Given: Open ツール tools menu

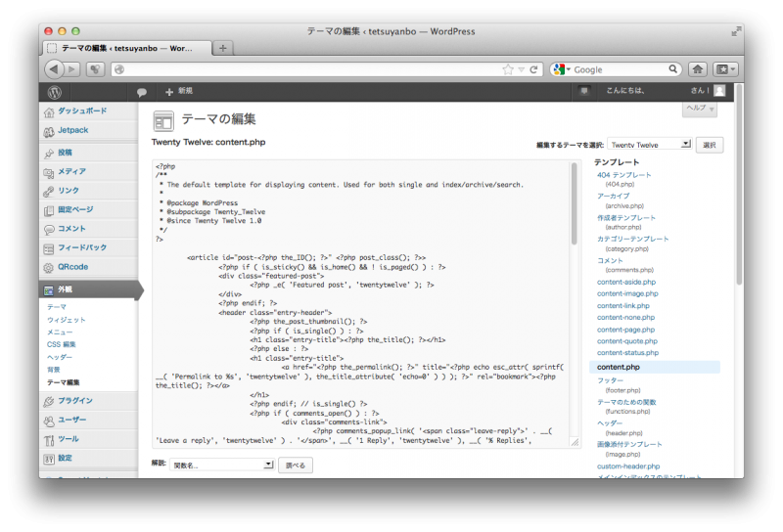Looking at the screenshot, I should (x=69, y=439).
